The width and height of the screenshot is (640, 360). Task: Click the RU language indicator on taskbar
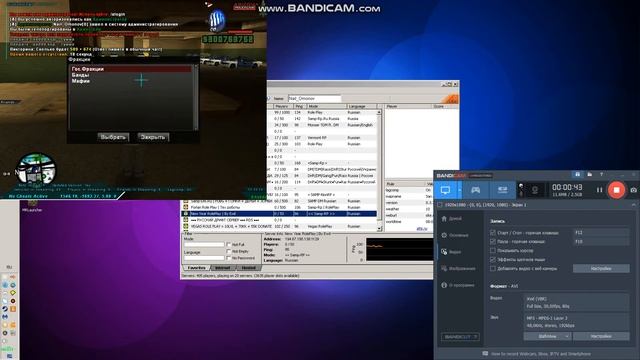(9, 267)
